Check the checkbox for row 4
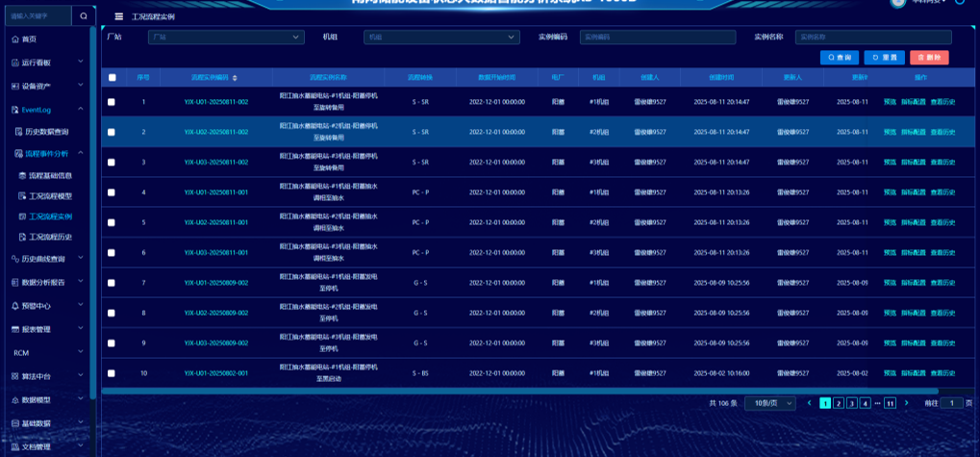 coord(112,192)
